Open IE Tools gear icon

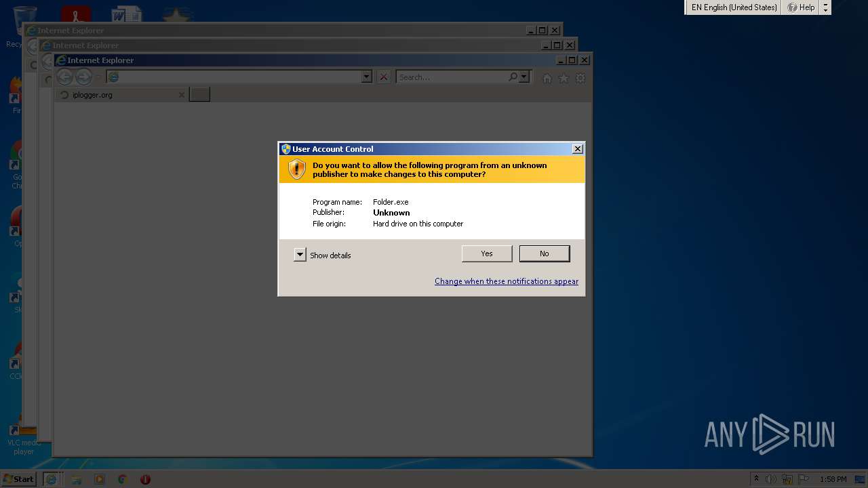click(x=580, y=78)
